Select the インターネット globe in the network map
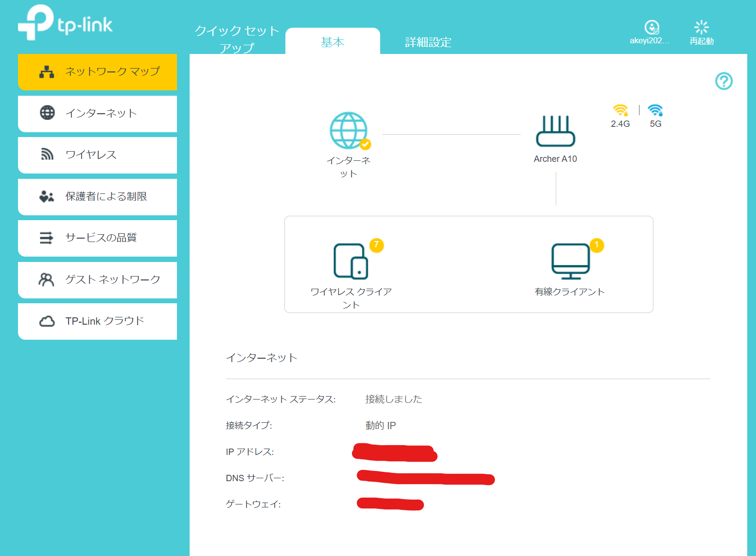 coord(349,130)
